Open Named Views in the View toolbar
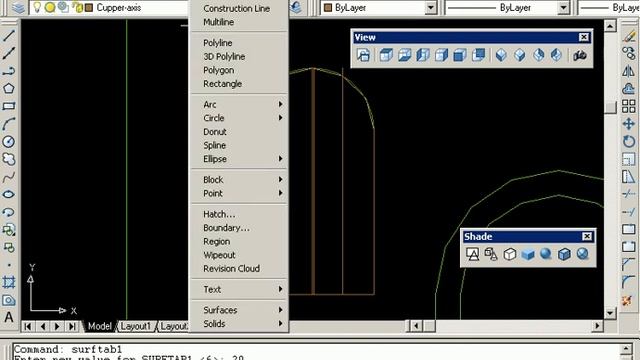This screenshot has width=640, height=360. (x=363, y=55)
